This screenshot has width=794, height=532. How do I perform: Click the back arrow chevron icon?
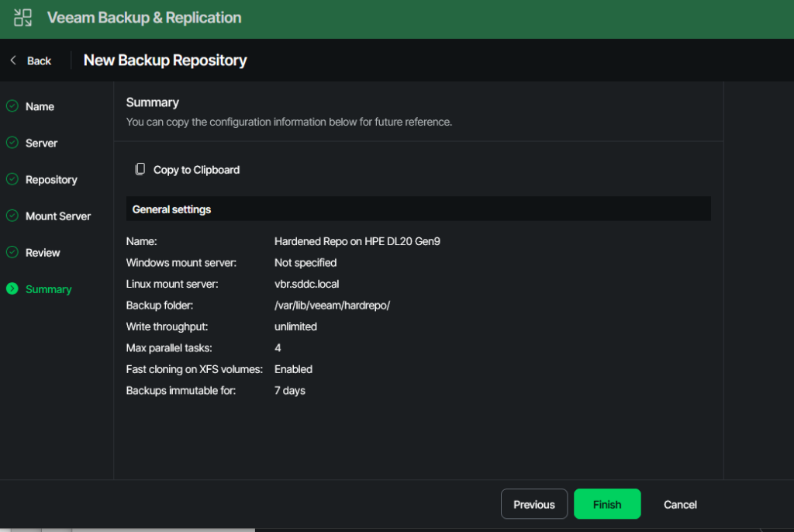coord(13,60)
